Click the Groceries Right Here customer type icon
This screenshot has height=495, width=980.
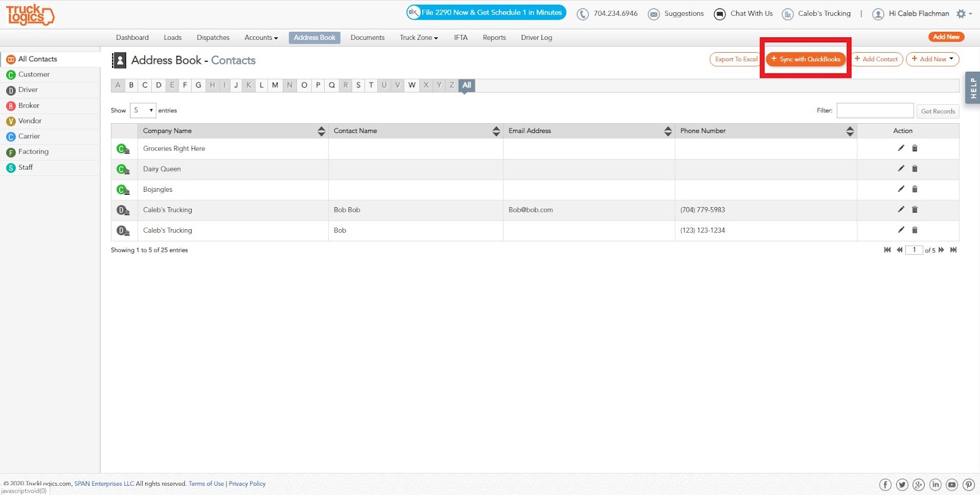click(x=123, y=149)
